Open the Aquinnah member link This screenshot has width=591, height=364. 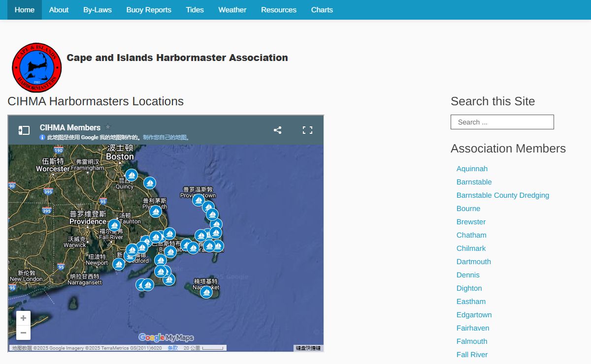(472, 169)
